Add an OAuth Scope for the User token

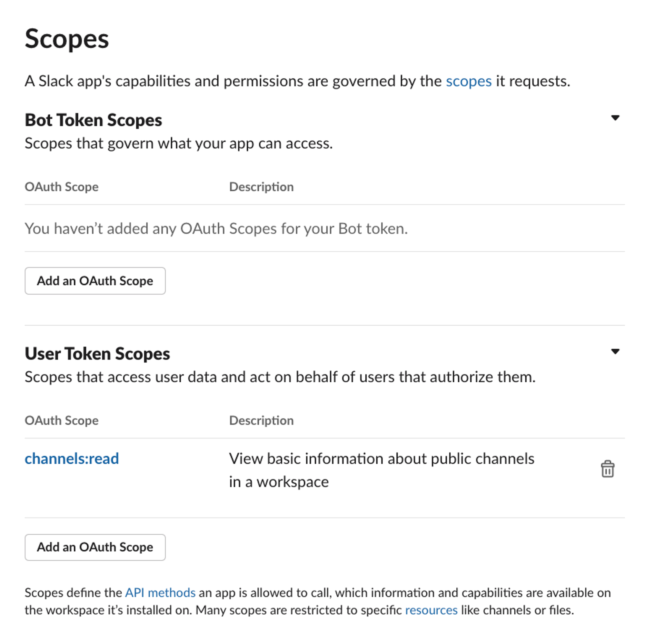95,547
